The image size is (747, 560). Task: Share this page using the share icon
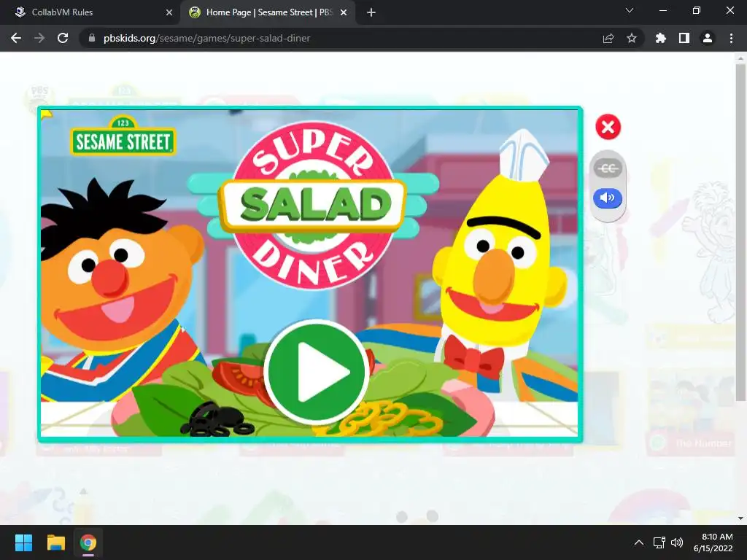pos(608,38)
